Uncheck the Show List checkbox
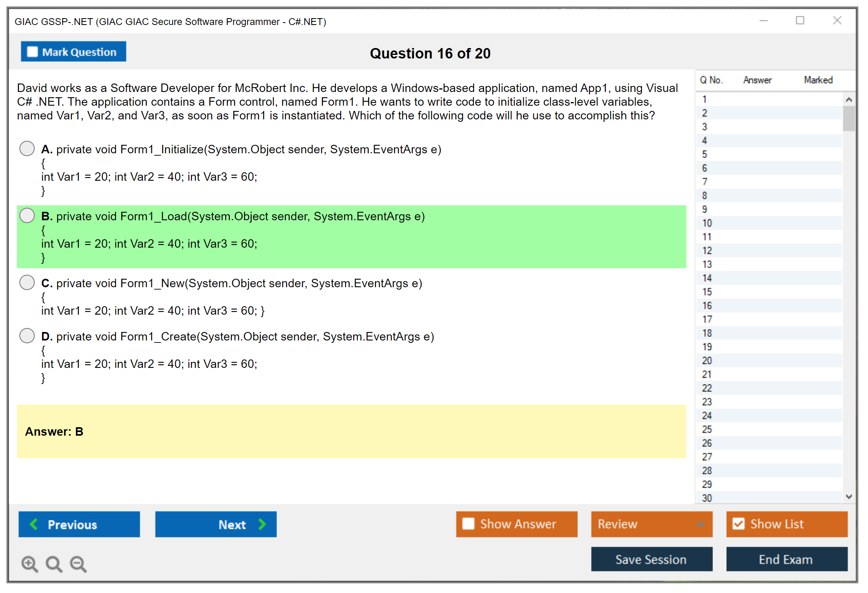 [738, 524]
